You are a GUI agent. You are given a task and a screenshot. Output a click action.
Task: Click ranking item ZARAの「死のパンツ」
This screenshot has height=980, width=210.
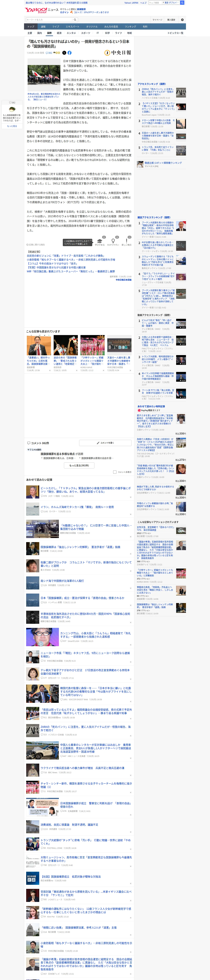coord(158,92)
